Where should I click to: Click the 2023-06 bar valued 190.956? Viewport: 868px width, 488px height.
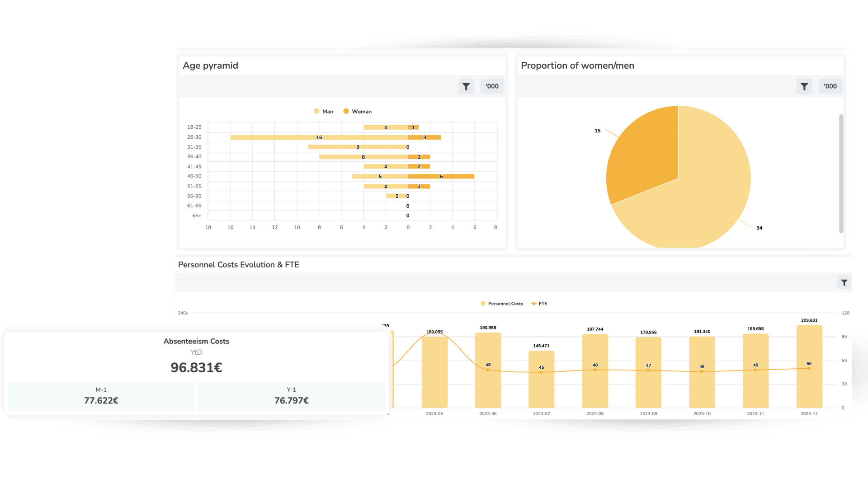[x=488, y=370]
